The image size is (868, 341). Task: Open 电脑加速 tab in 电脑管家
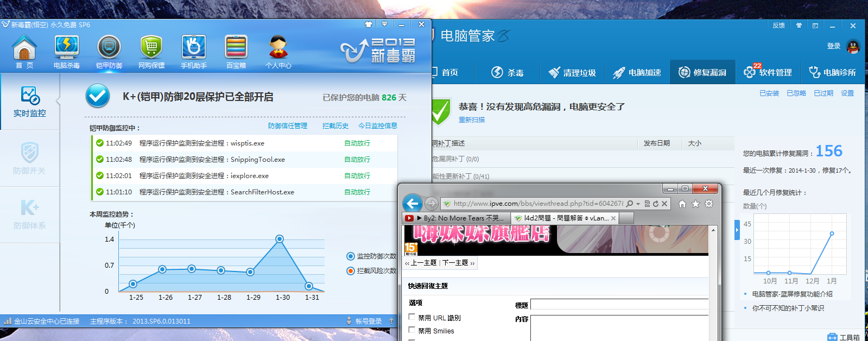637,72
